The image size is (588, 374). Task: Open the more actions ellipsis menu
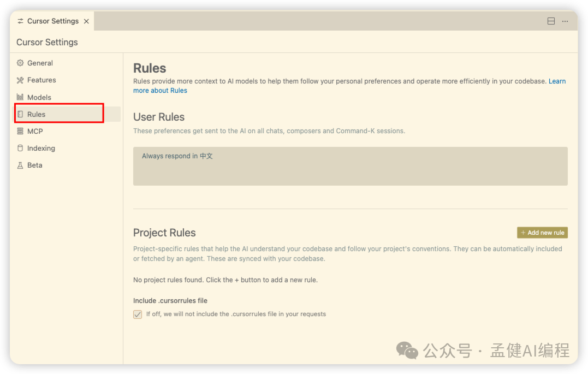pos(565,21)
